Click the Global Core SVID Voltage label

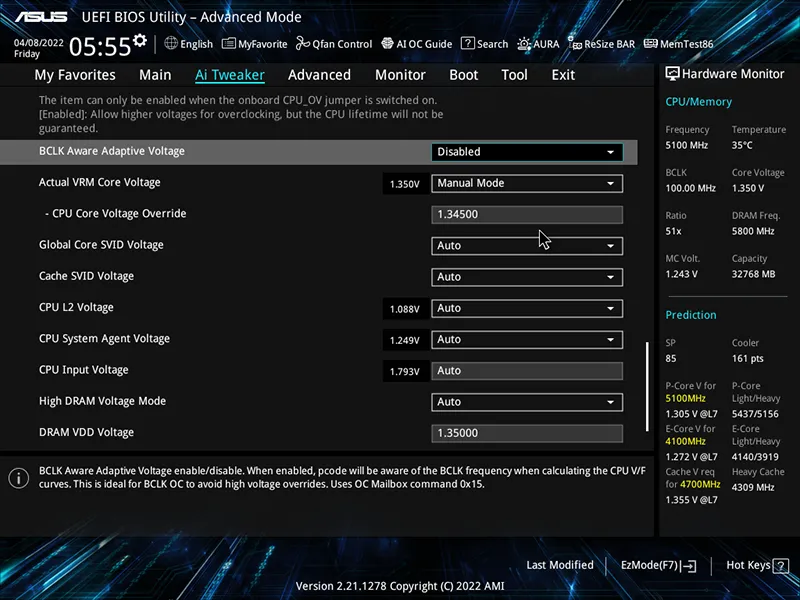tap(101, 245)
